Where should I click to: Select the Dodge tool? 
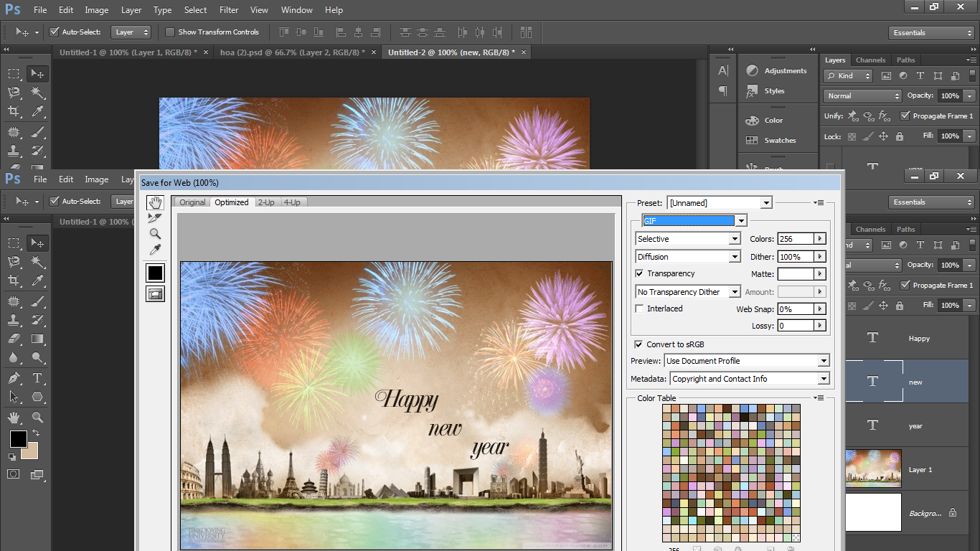pyautogui.click(x=38, y=358)
